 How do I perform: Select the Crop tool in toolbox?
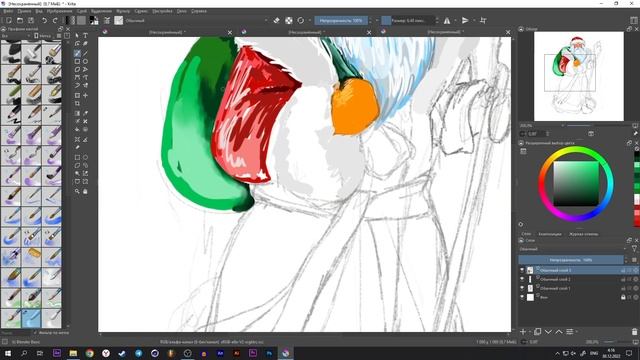coord(77,104)
